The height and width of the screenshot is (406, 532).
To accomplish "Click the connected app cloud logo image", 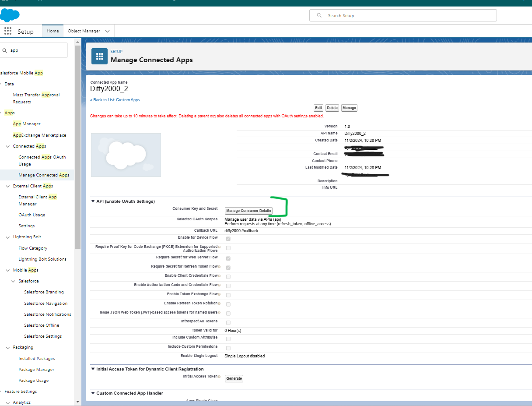I will click(126, 155).
